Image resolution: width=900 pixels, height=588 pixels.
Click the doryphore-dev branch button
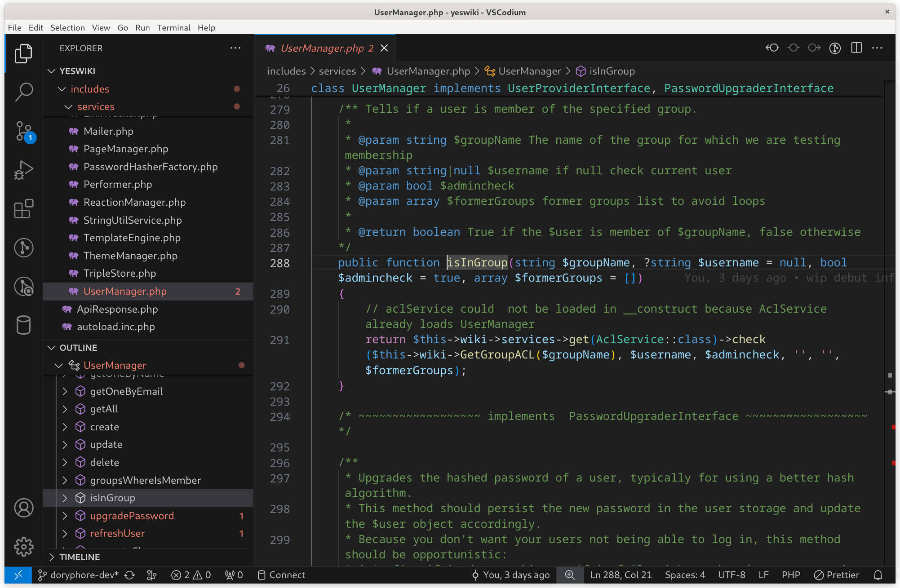79,575
